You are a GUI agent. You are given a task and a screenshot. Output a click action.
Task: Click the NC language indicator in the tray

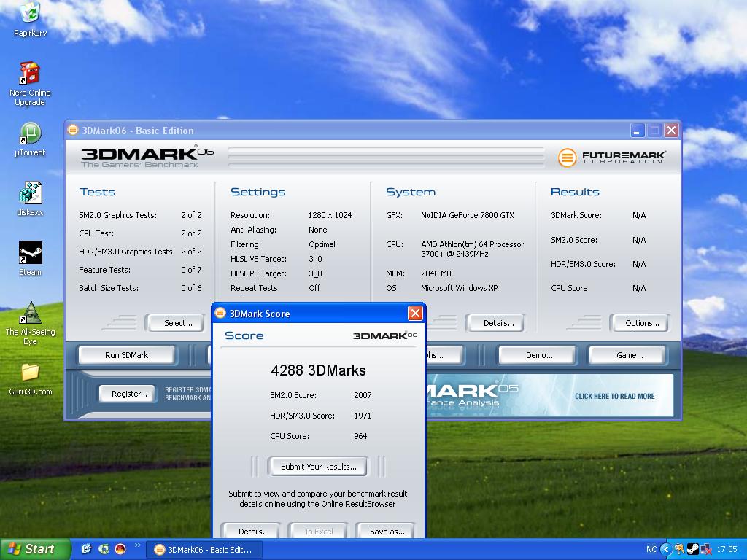pos(651,550)
